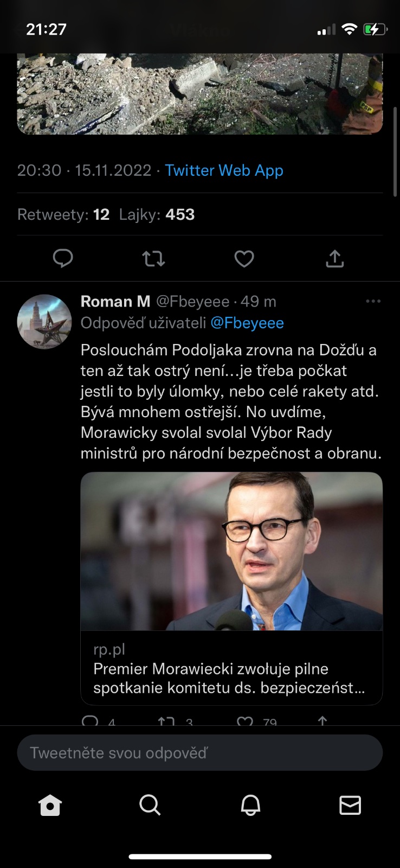View Lajky count list

pyautogui.click(x=157, y=215)
